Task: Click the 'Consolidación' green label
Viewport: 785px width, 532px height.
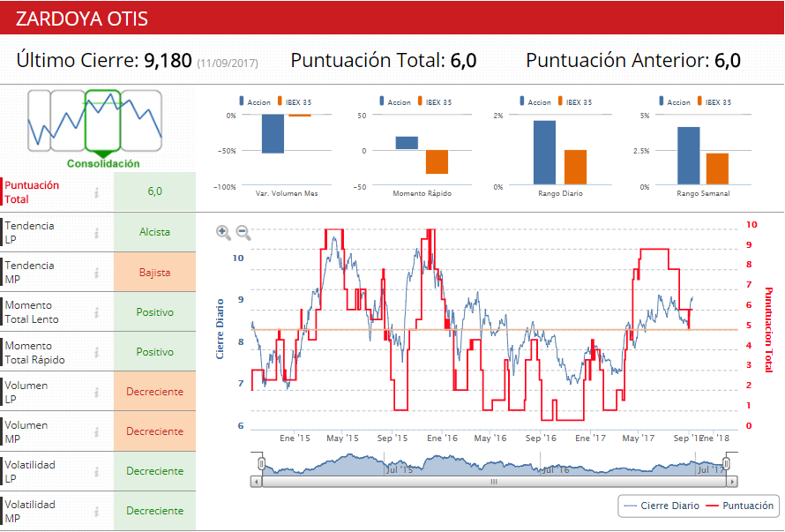Action: 103,164
